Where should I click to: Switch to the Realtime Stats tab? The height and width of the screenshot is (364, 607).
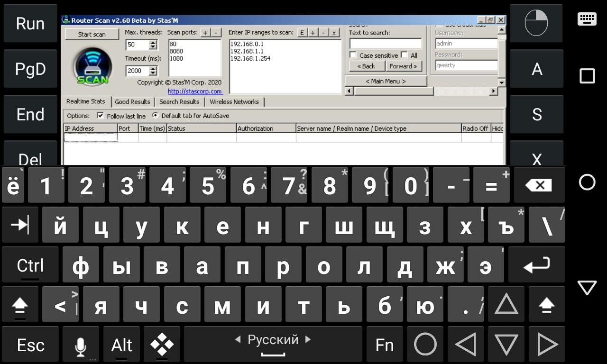click(x=86, y=101)
